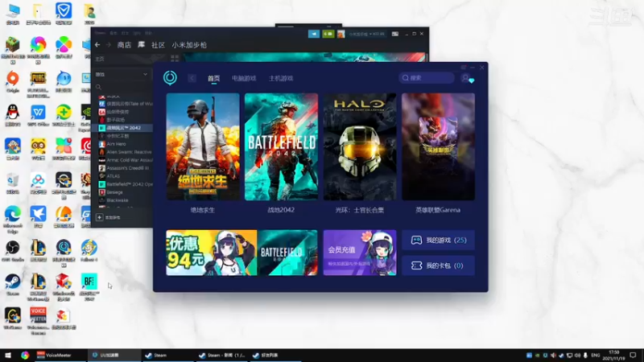Click the Steam announcements megaphone icon
Screen dimensions: 644x362
(x=314, y=34)
